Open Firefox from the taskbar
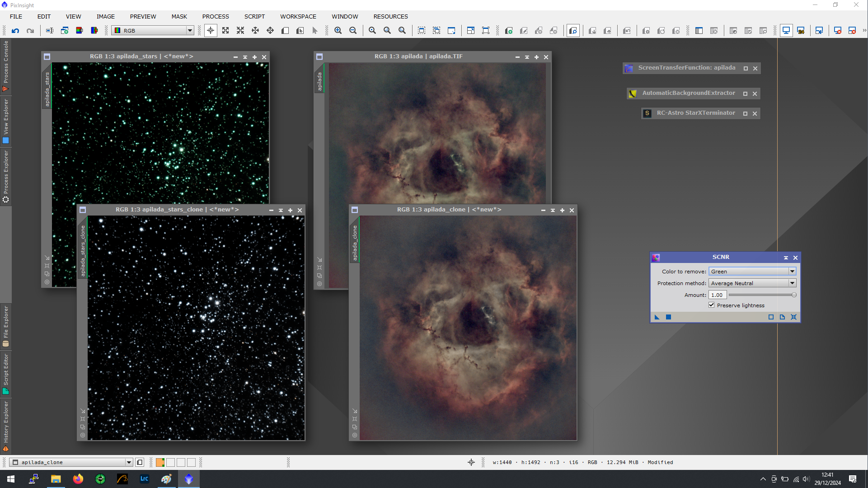Image resolution: width=868 pixels, height=488 pixels. pyautogui.click(x=78, y=479)
